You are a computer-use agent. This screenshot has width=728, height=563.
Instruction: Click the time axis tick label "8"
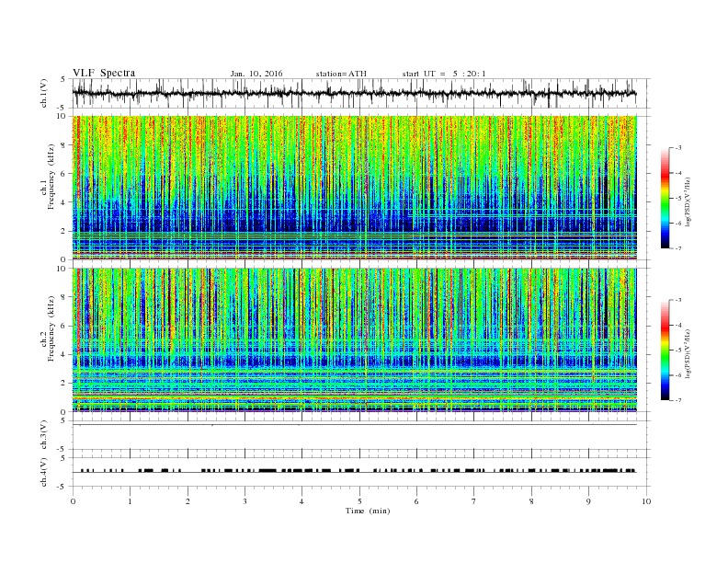[x=531, y=501]
